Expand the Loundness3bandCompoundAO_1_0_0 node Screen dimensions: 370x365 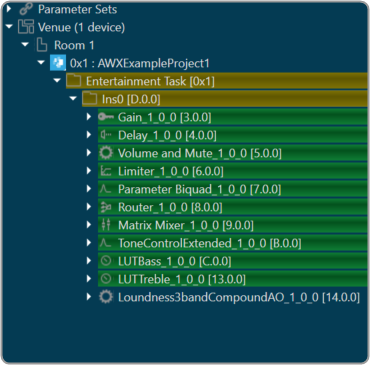coord(89,297)
